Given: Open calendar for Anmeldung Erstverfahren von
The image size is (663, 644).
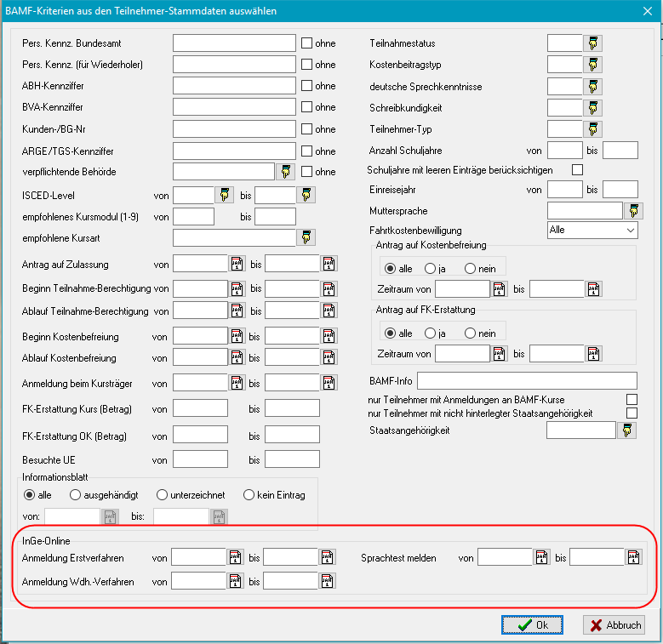Looking at the screenshot, I should point(236,557).
